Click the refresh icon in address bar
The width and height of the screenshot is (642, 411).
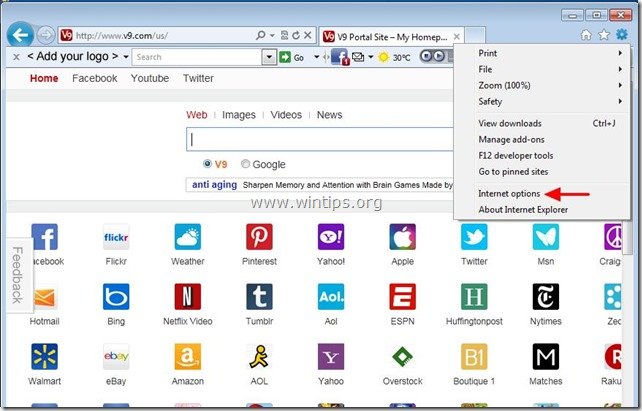[x=296, y=36]
